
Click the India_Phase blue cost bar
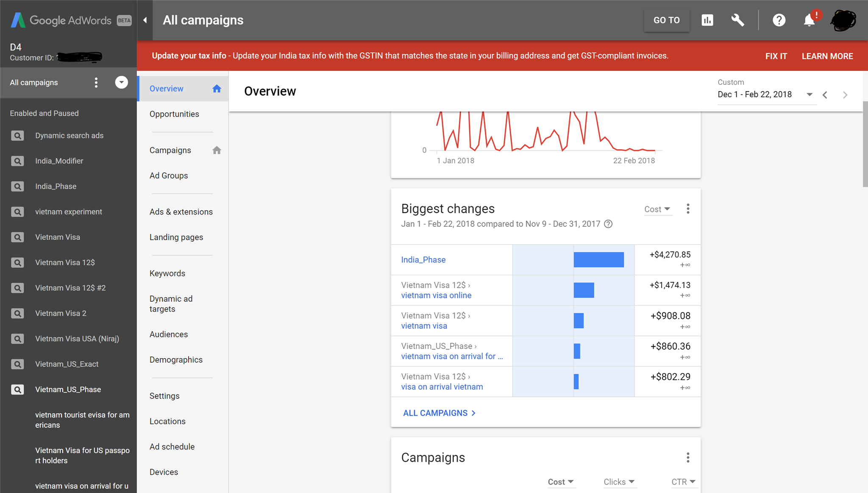(x=598, y=259)
